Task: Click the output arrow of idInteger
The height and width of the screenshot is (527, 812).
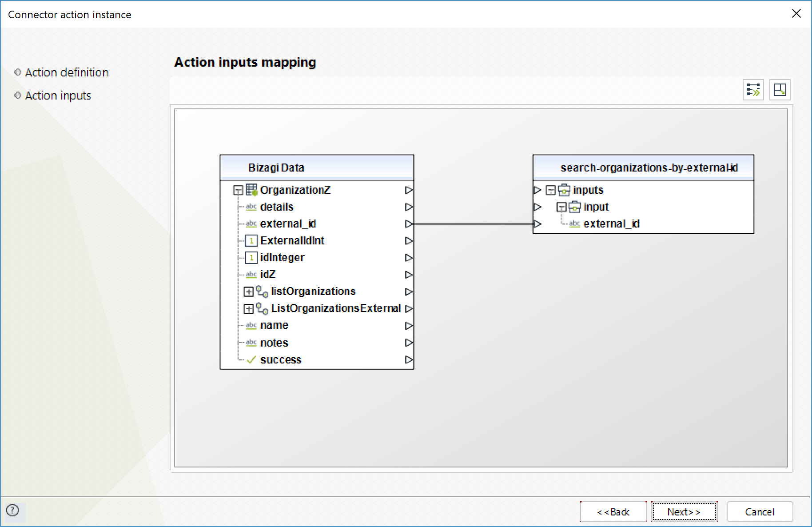Action: click(x=409, y=258)
